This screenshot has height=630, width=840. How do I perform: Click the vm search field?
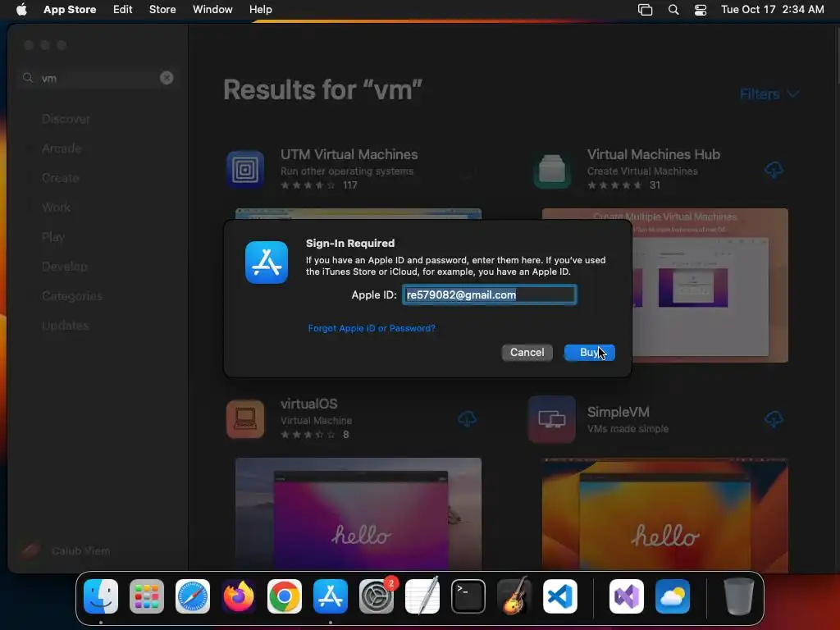[x=99, y=78]
